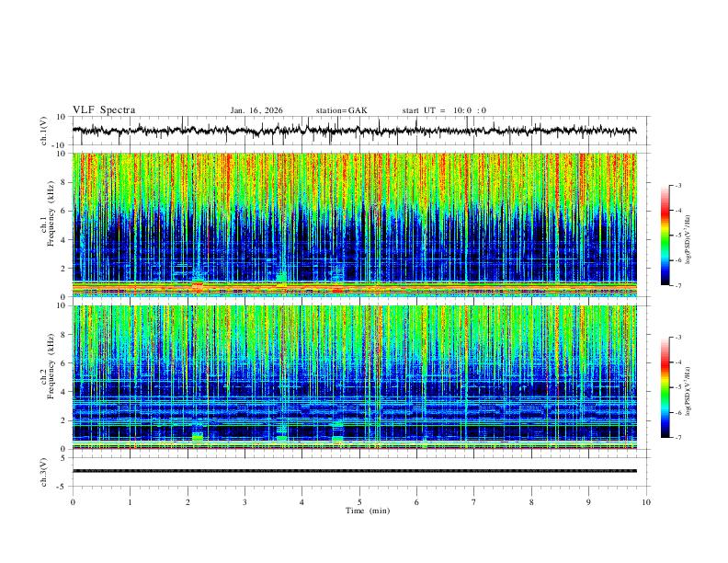The height and width of the screenshot is (563, 728).
Task: Click the Time axis tick label '9'
Action: (x=588, y=502)
